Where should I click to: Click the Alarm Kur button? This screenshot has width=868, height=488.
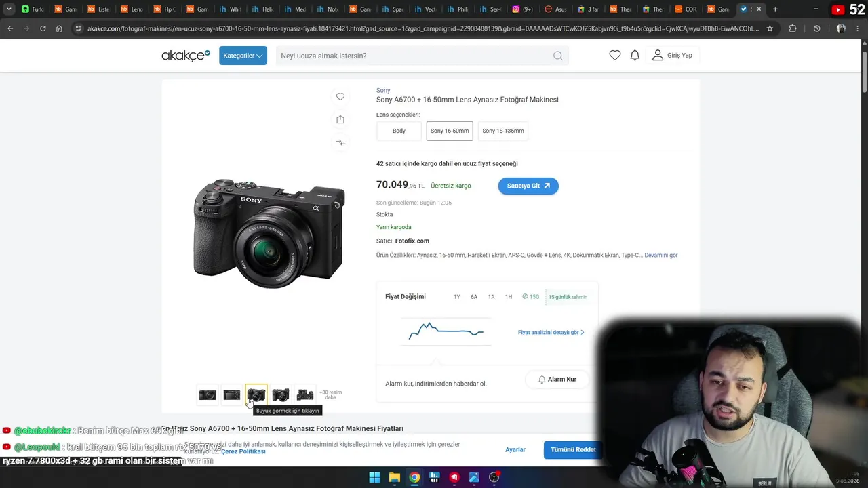click(x=557, y=380)
